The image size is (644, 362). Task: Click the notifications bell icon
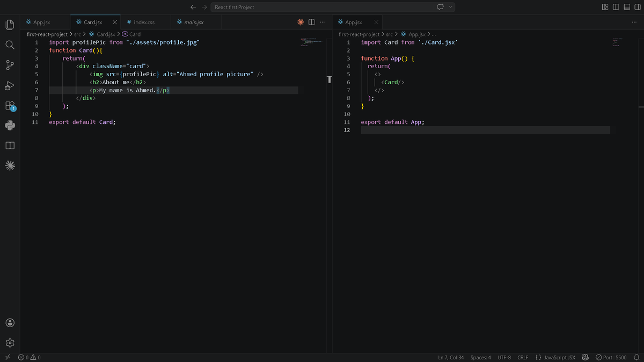pyautogui.click(x=636, y=357)
